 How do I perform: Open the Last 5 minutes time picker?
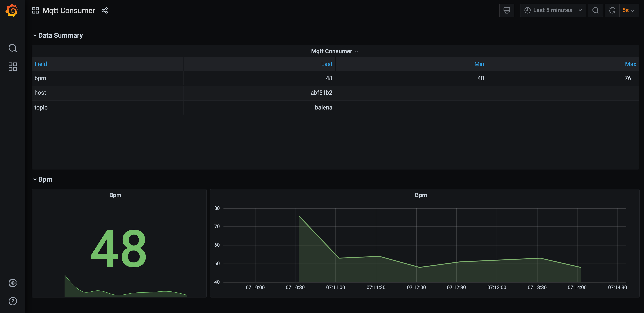[553, 10]
